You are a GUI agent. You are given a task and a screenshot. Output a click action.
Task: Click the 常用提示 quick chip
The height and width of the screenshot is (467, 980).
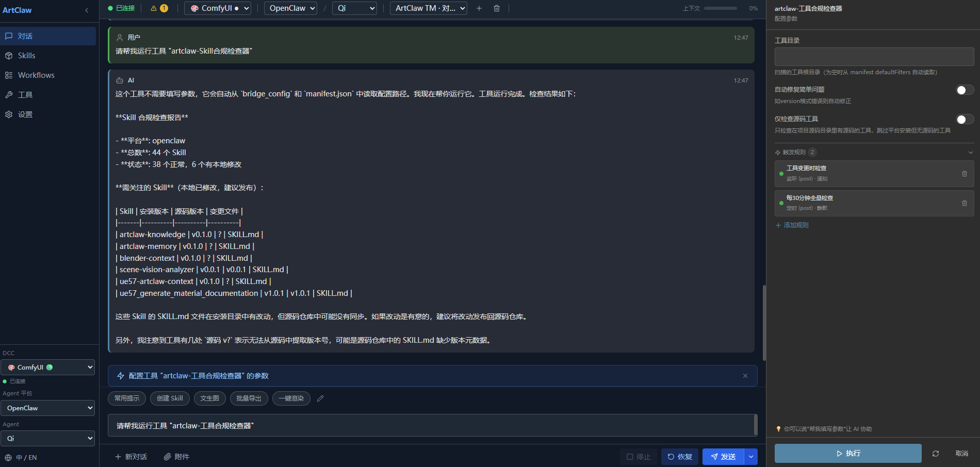[x=127, y=398]
